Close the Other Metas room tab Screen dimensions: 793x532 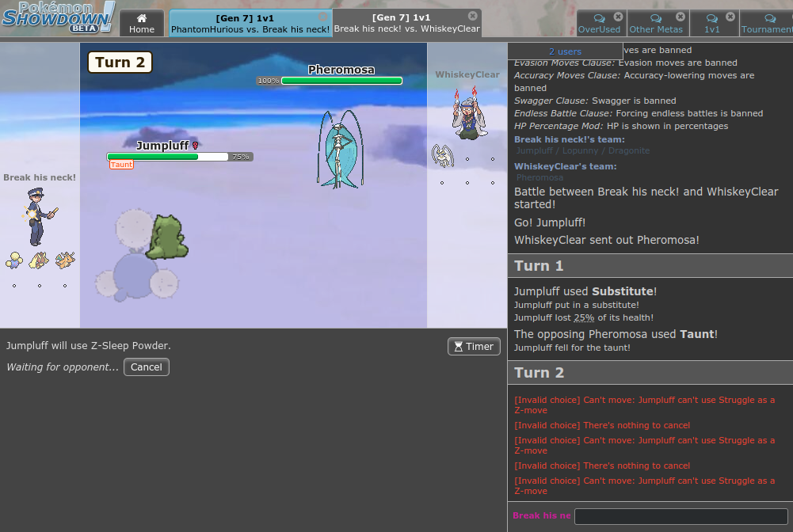[681, 17]
